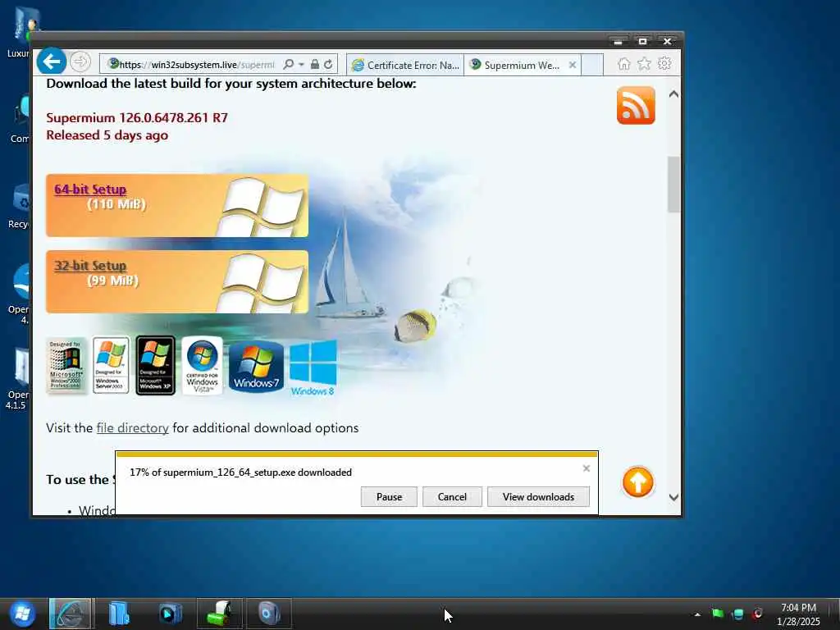Download the 32-bit Setup link
This screenshot has height=630, width=840.
pos(90,266)
